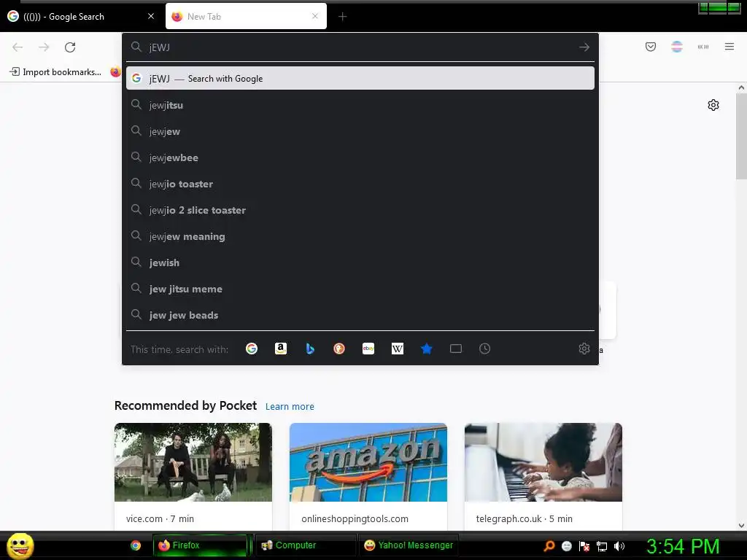747x560 pixels.
Task: Search this time with Bing icon
Action: click(x=309, y=349)
